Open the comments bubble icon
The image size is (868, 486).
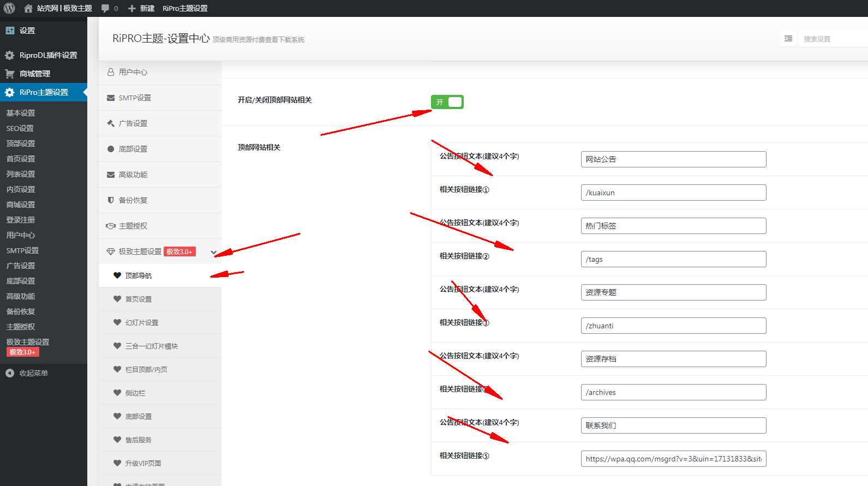pyautogui.click(x=105, y=8)
